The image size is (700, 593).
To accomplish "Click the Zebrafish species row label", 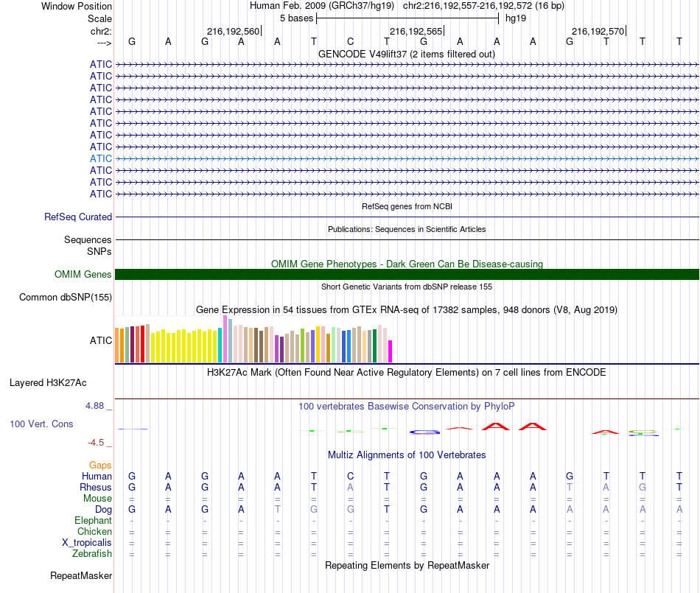I will point(92,553).
